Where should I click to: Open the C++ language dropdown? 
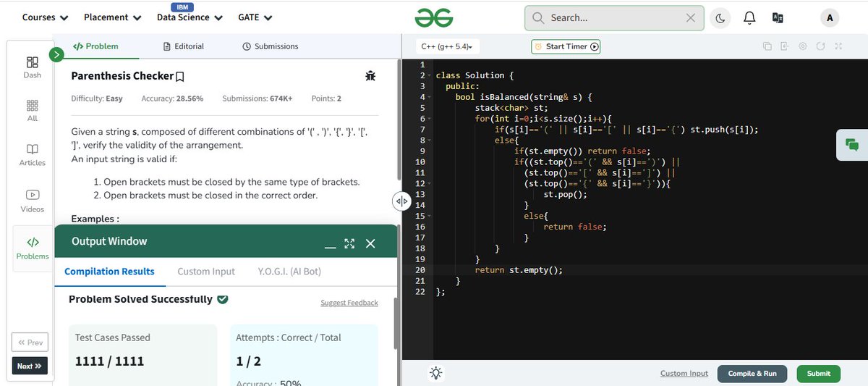pyautogui.click(x=448, y=46)
